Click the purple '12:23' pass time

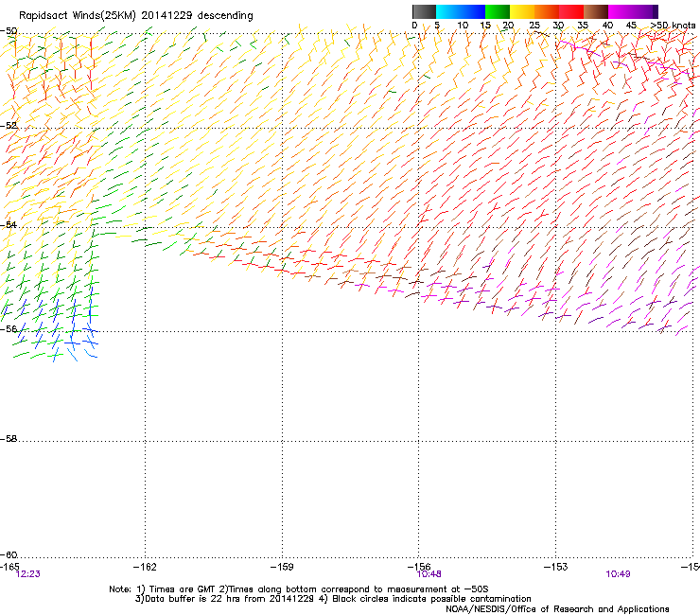click(x=27, y=574)
